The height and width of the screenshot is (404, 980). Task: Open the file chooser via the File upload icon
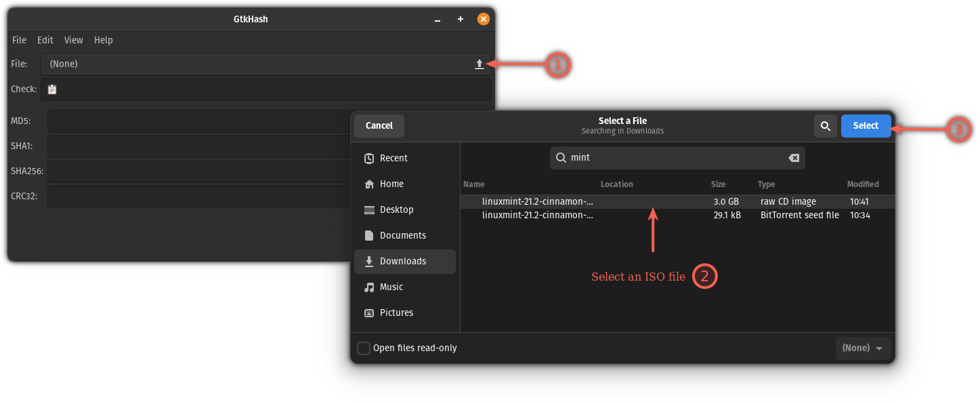pos(480,63)
